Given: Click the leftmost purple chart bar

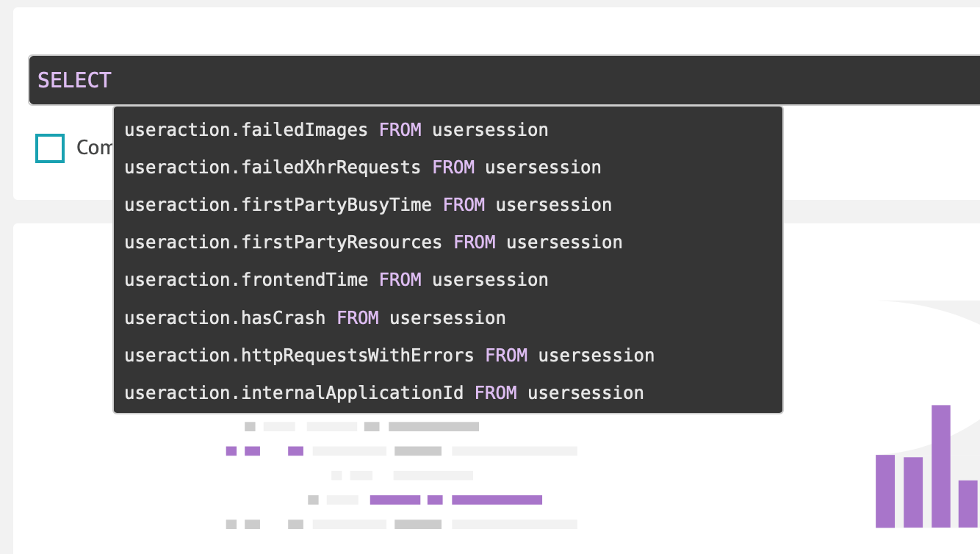Looking at the screenshot, I should pos(885,491).
